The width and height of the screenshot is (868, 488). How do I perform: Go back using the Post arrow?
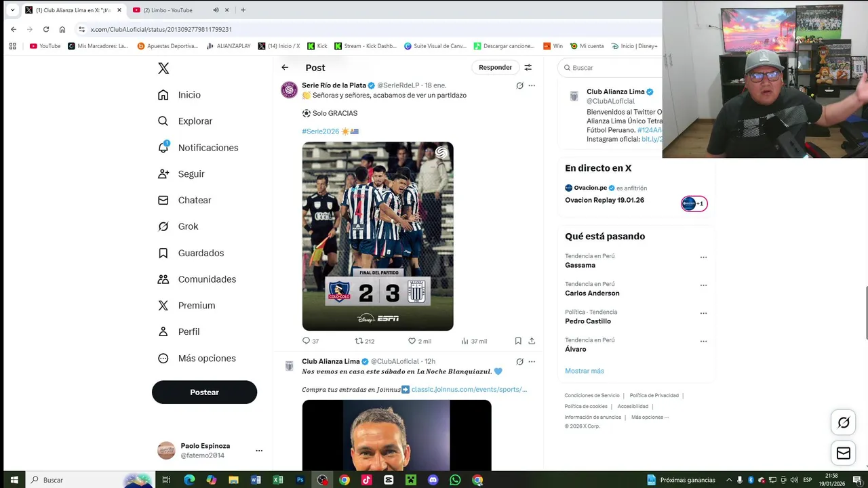(x=285, y=67)
